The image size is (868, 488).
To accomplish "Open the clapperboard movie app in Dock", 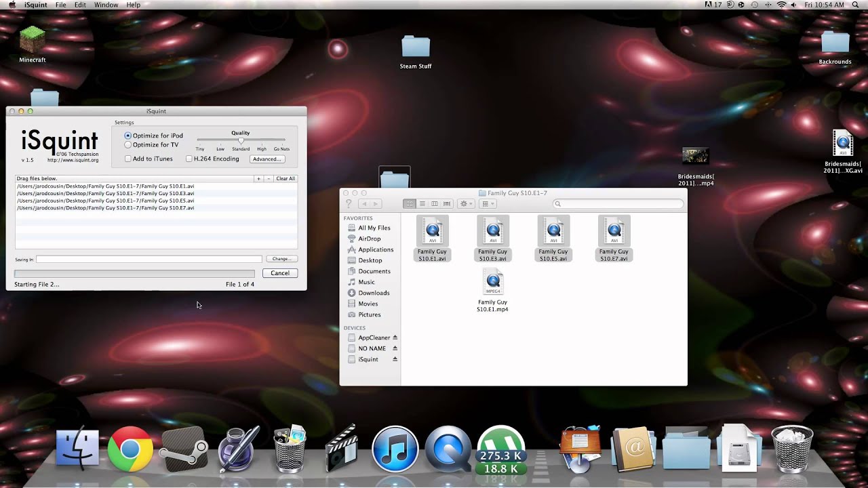I will [342, 449].
